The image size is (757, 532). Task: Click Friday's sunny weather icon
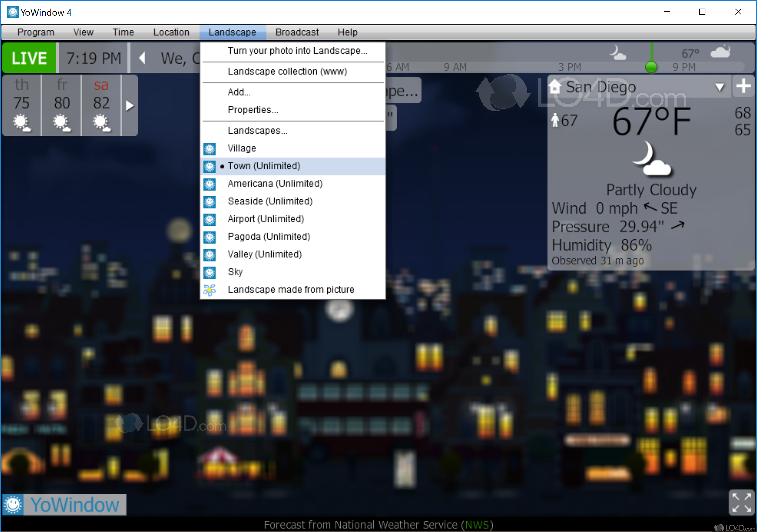(62, 123)
